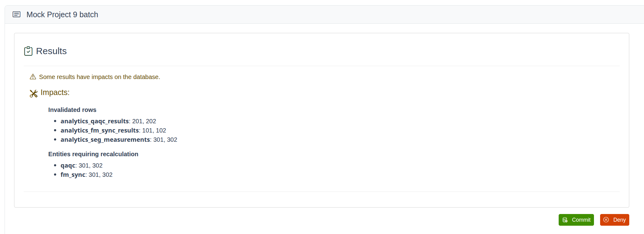Viewport: 644px width, 234px height.
Task: Click the Mock Project 9 batch title
Action: point(62,14)
